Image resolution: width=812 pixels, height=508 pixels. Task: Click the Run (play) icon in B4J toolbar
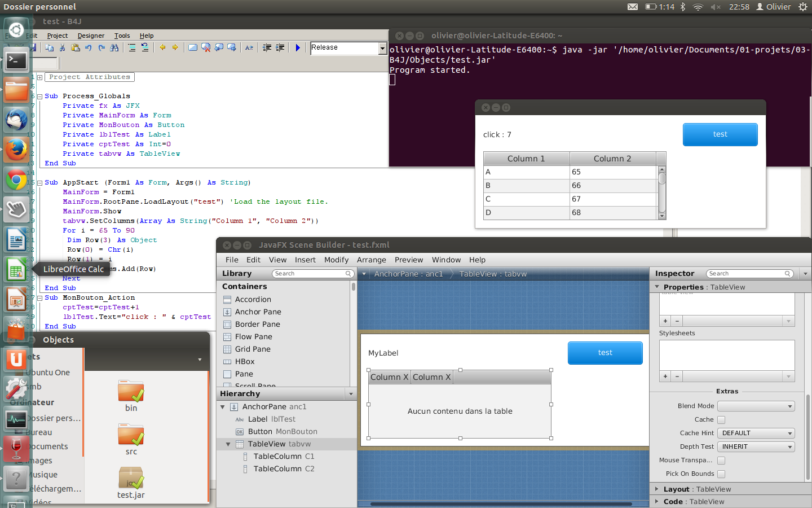298,48
